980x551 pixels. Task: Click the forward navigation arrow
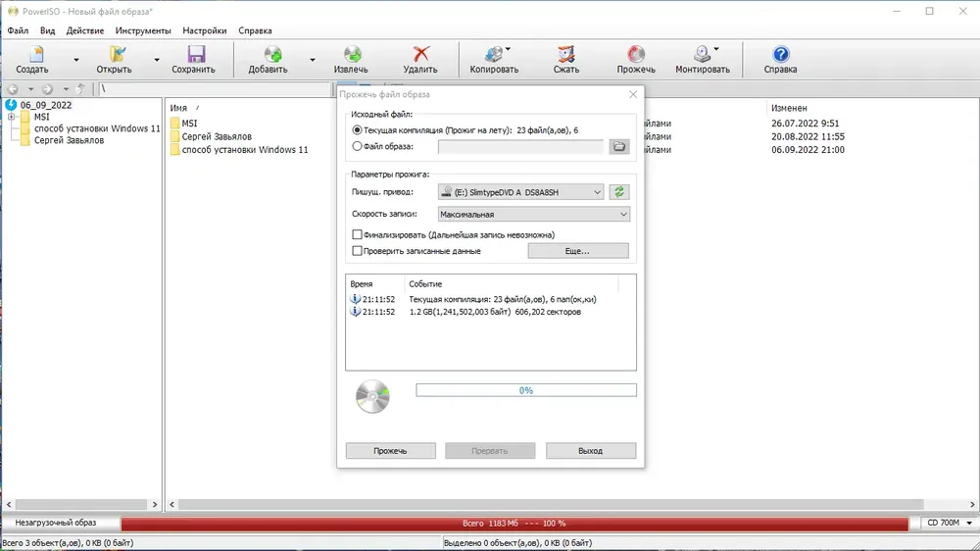point(47,89)
